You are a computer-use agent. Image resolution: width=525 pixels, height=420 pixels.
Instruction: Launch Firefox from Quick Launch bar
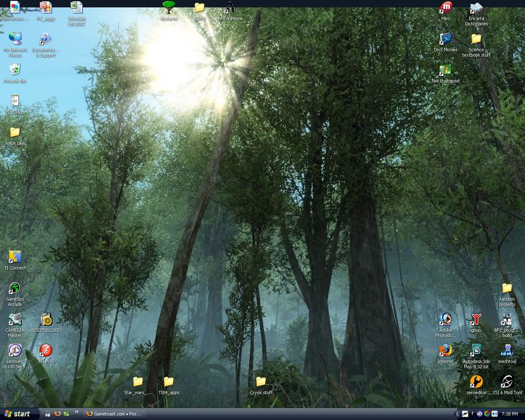tap(57, 414)
